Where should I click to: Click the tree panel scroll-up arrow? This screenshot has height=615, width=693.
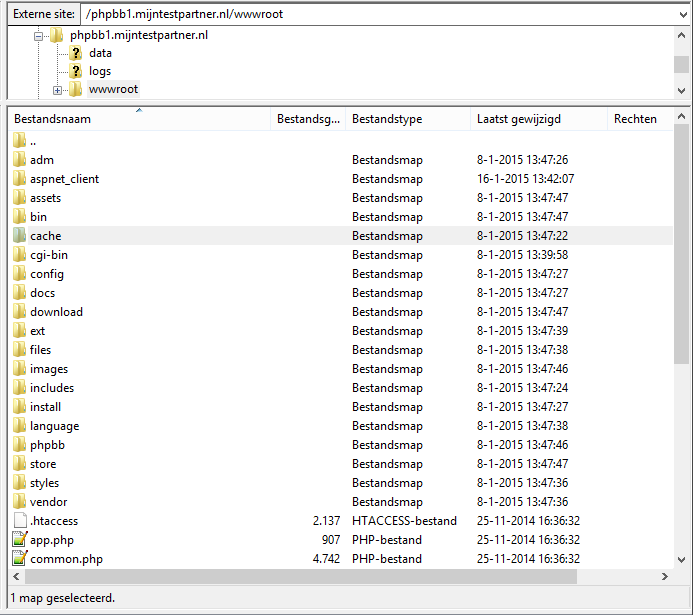tap(682, 35)
